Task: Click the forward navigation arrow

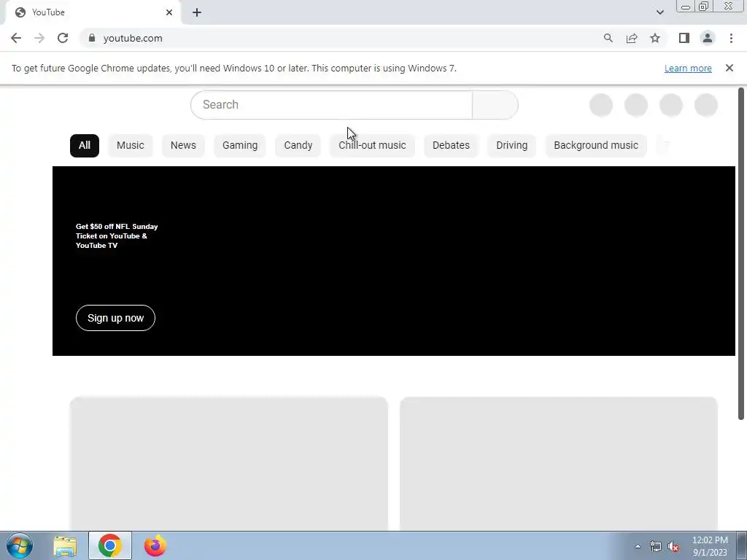Action: tap(39, 38)
